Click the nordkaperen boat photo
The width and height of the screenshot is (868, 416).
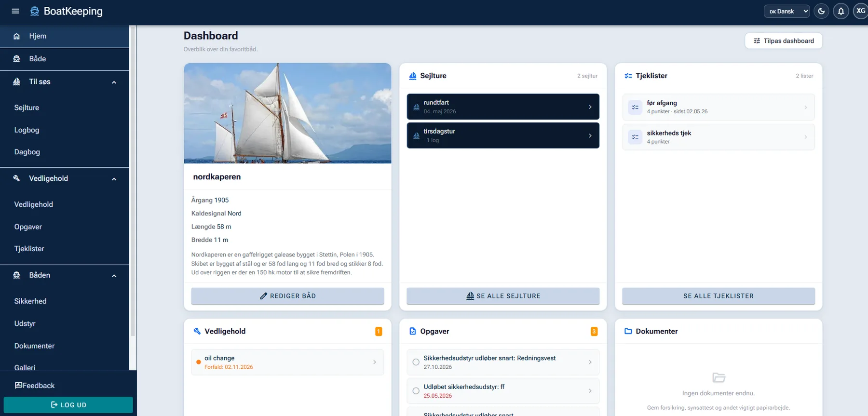(287, 113)
